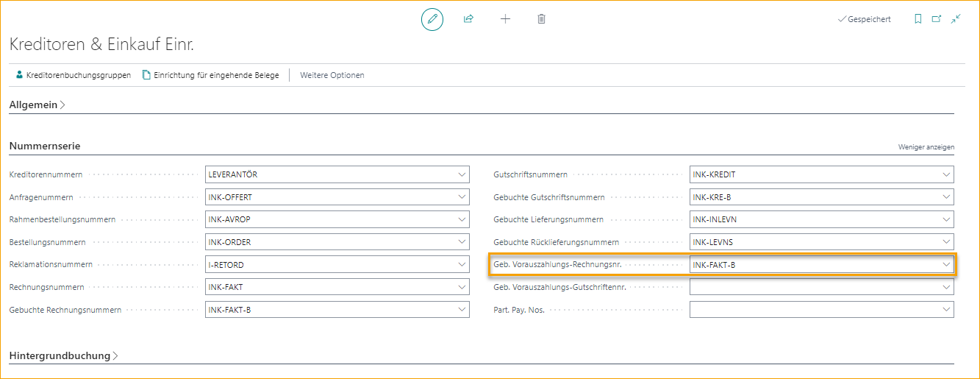Open Gebuchte Lieferungsnummern dropdown arrow

coord(946,220)
